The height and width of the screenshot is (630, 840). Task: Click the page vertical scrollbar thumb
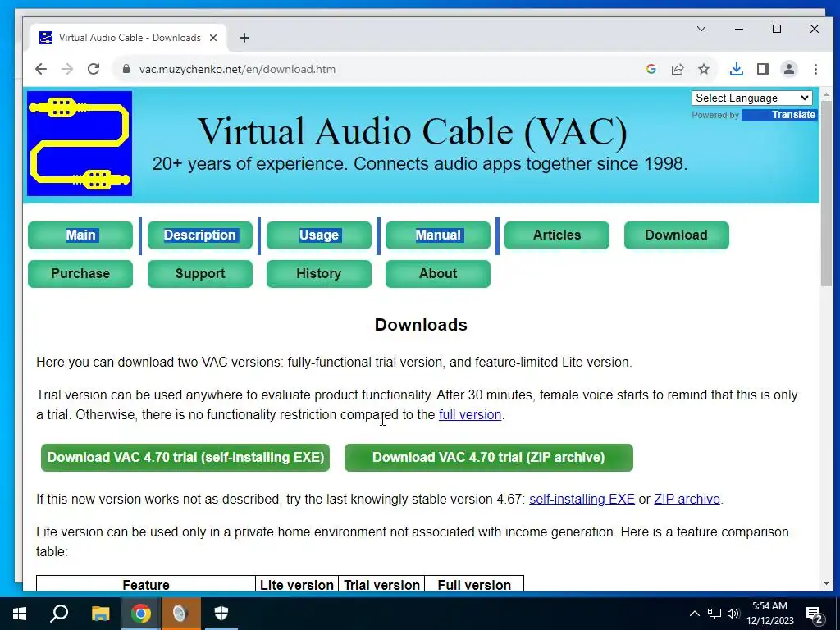coord(826,193)
